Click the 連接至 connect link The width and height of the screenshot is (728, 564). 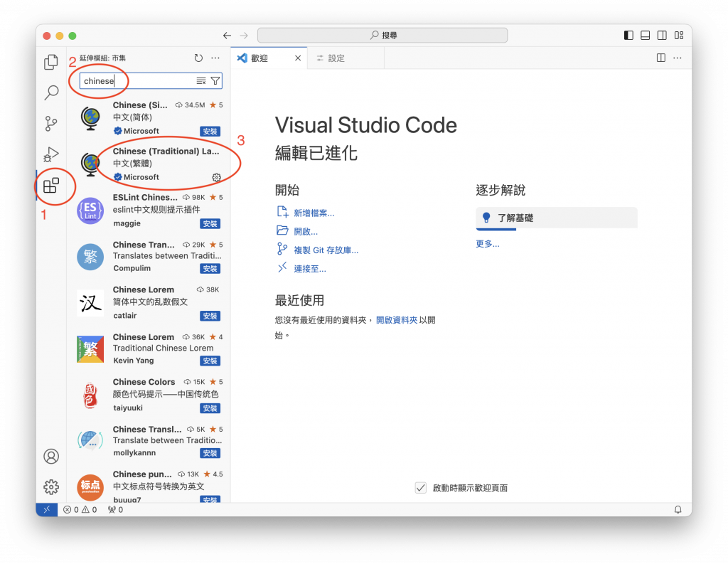coord(310,269)
